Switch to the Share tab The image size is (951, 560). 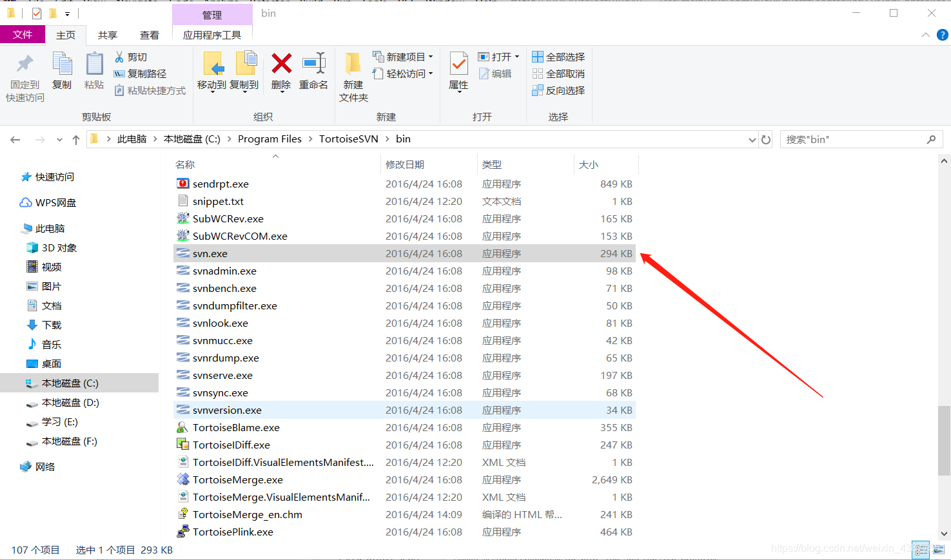pos(108,35)
